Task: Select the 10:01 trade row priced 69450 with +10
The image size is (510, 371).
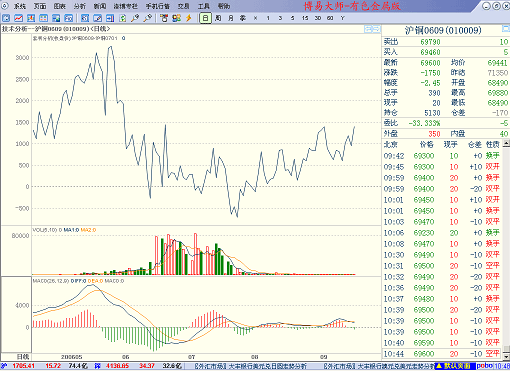Action: click(442, 200)
